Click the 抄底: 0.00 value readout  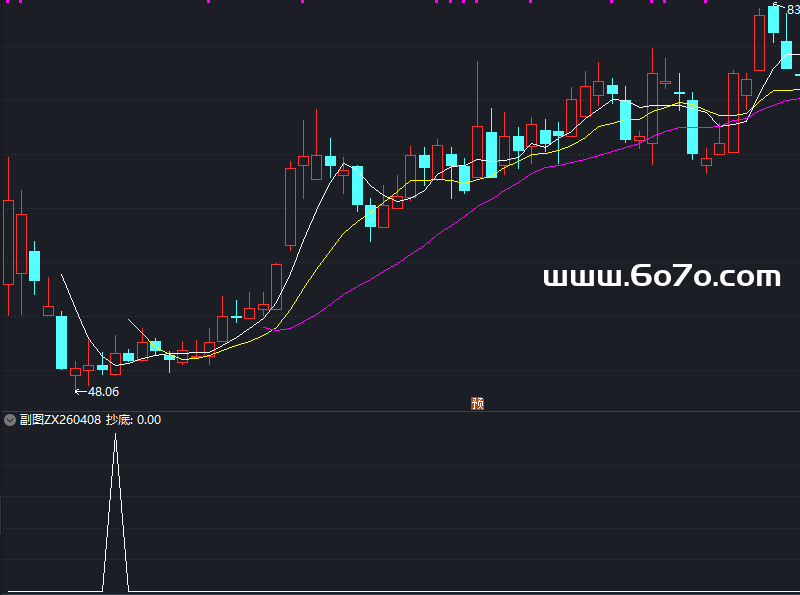pyautogui.click(x=133, y=420)
